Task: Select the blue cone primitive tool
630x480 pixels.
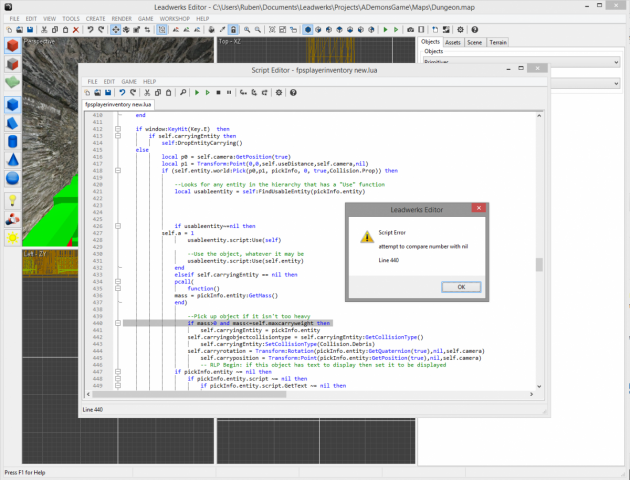Action: click(12, 159)
